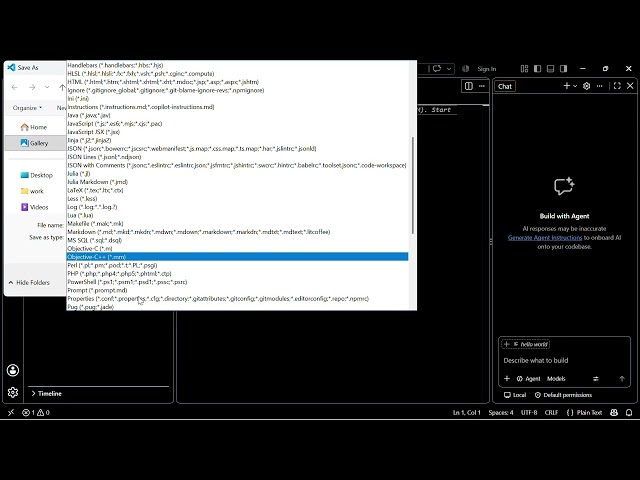Open the work folder in navigation pane

pos(32,191)
